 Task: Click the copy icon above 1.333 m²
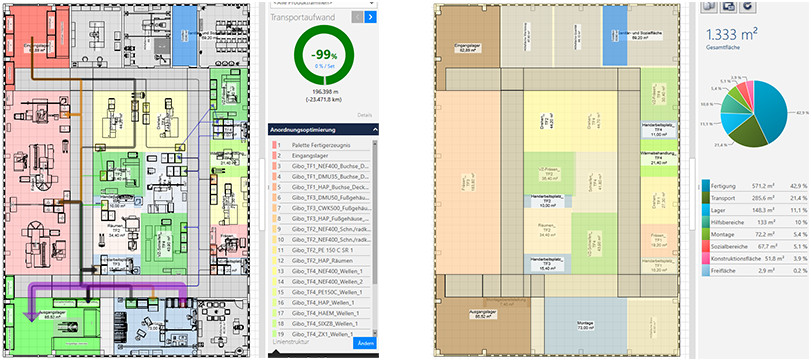coord(710,6)
